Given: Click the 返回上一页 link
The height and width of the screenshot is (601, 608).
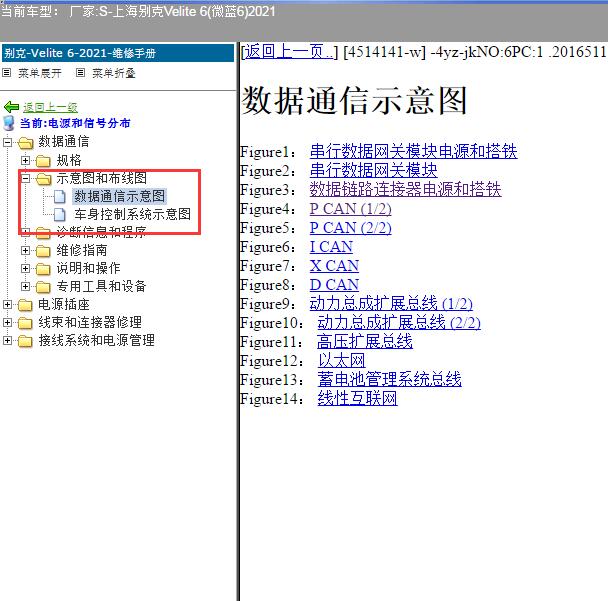Looking at the screenshot, I should click(x=289, y=52).
